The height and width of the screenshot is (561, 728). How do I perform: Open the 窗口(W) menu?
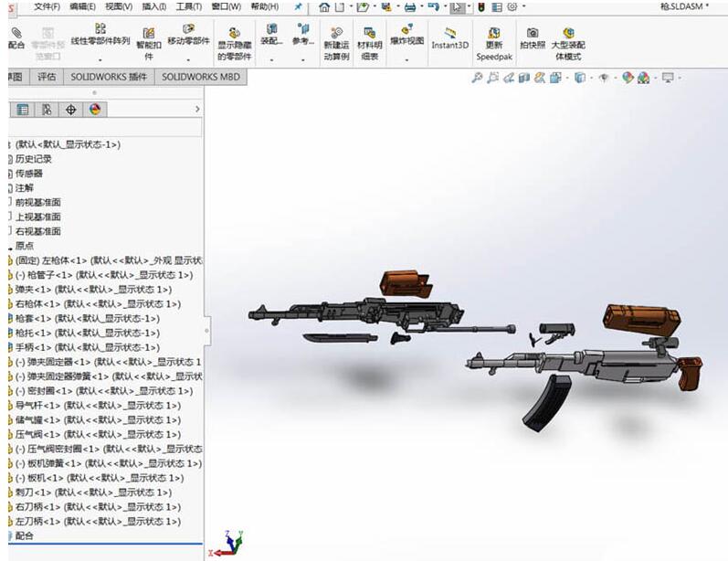tap(226, 6)
